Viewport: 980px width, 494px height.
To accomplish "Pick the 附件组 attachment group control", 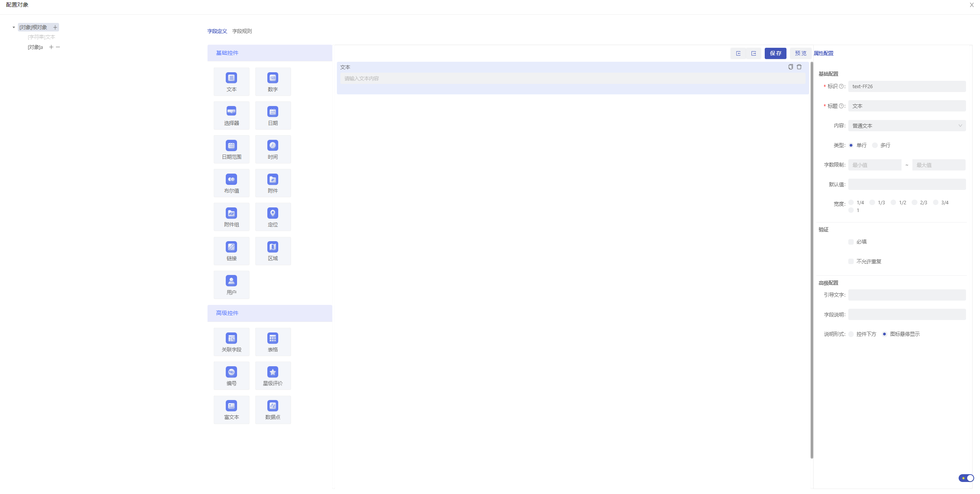I will pyautogui.click(x=231, y=217).
